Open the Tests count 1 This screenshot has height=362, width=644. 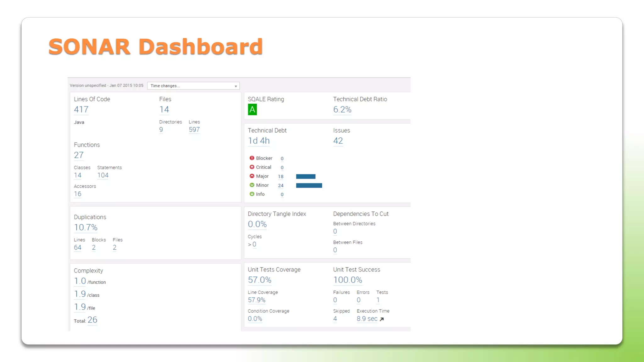coord(378,300)
